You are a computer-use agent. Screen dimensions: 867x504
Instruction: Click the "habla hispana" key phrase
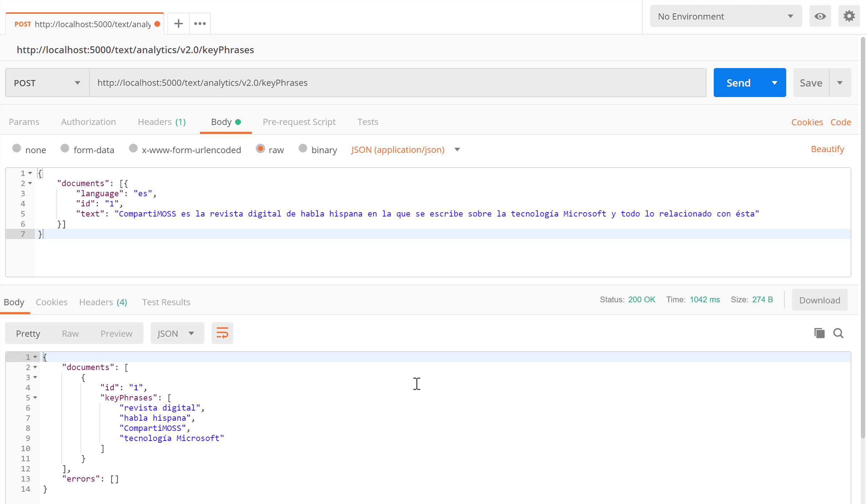[155, 418]
